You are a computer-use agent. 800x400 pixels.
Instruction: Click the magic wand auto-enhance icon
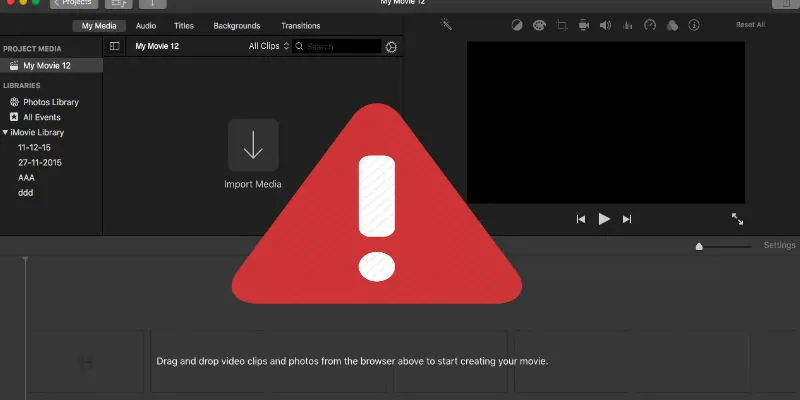446,24
